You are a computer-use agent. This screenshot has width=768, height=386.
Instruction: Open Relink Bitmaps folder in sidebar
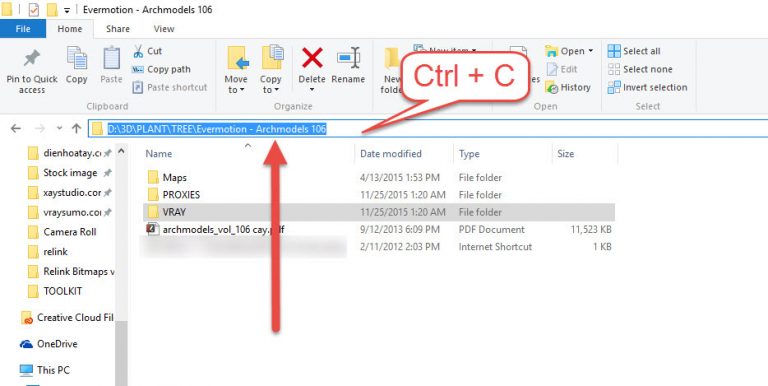(x=71, y=271)
